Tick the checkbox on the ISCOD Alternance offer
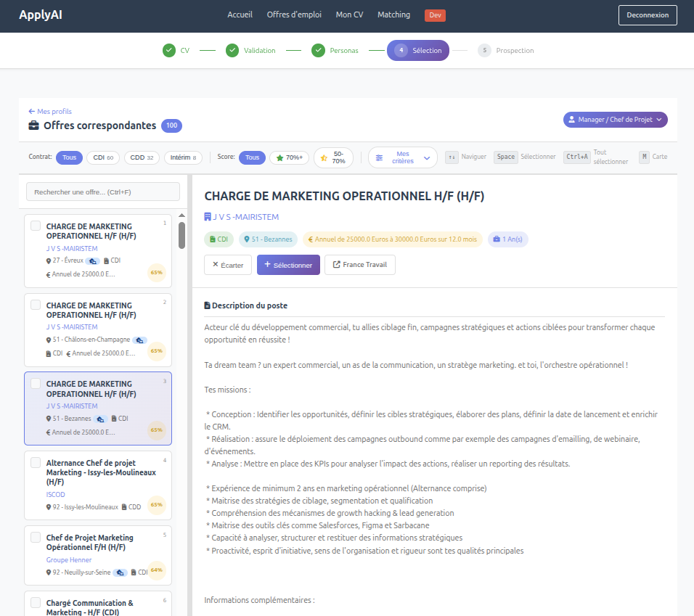 [x=36, y=462]
